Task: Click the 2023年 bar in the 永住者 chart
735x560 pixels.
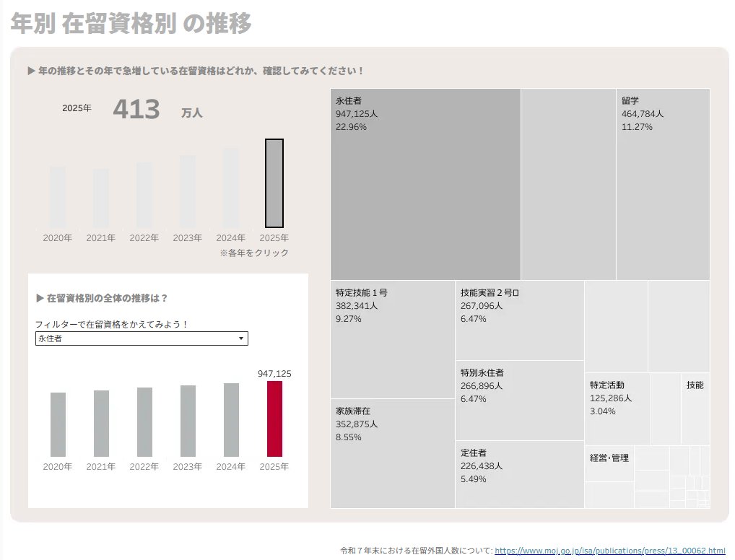Action: click(x=188, y=421)
